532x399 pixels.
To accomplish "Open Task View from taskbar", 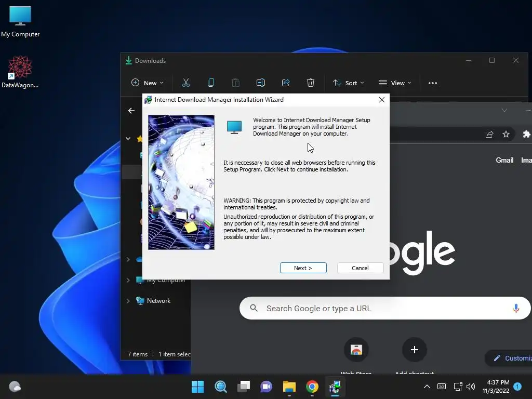I will (243, 387).
